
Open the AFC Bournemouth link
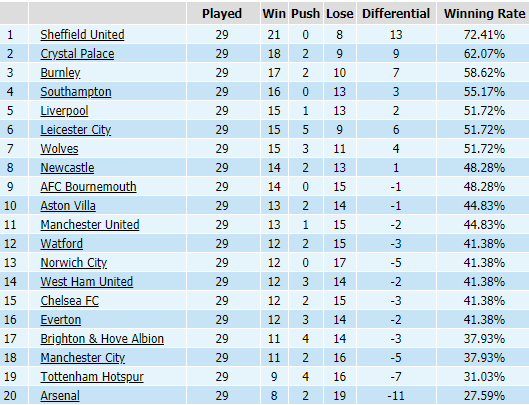pyautogui.click(x=88, y=187)
